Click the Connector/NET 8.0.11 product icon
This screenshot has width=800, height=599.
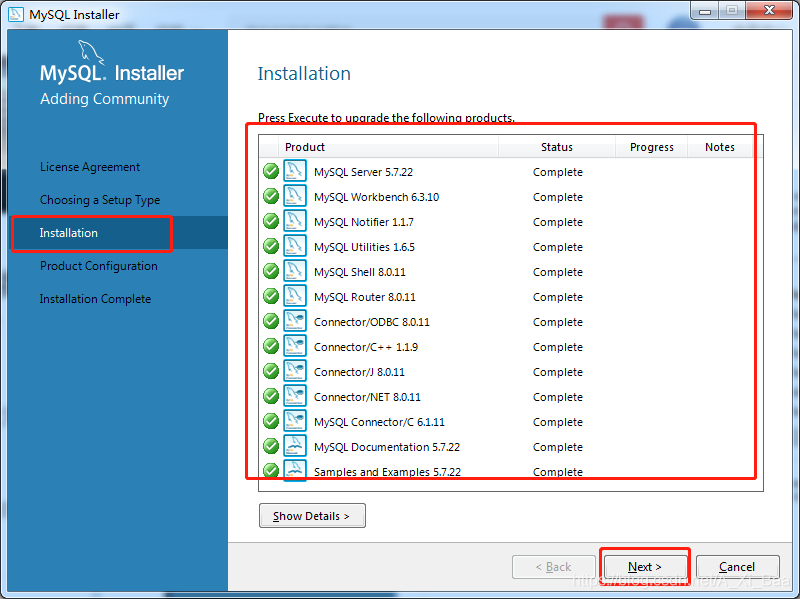pyautogui.click(x=295, y=396)
